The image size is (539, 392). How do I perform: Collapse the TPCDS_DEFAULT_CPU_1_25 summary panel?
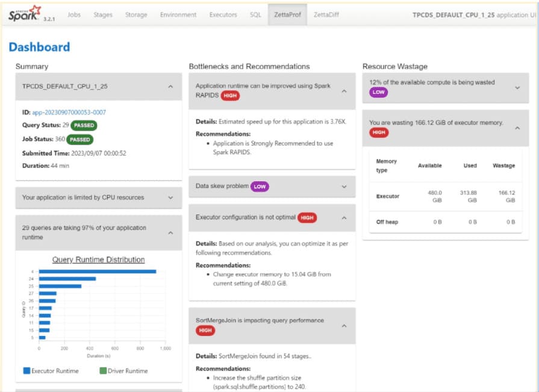[170, 87]
